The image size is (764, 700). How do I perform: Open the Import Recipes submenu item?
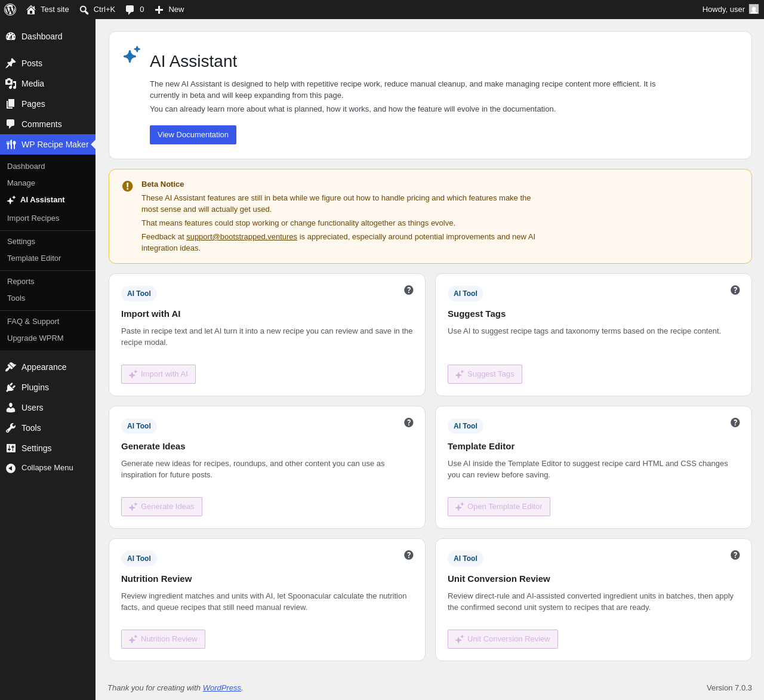[x=33, y=218]
